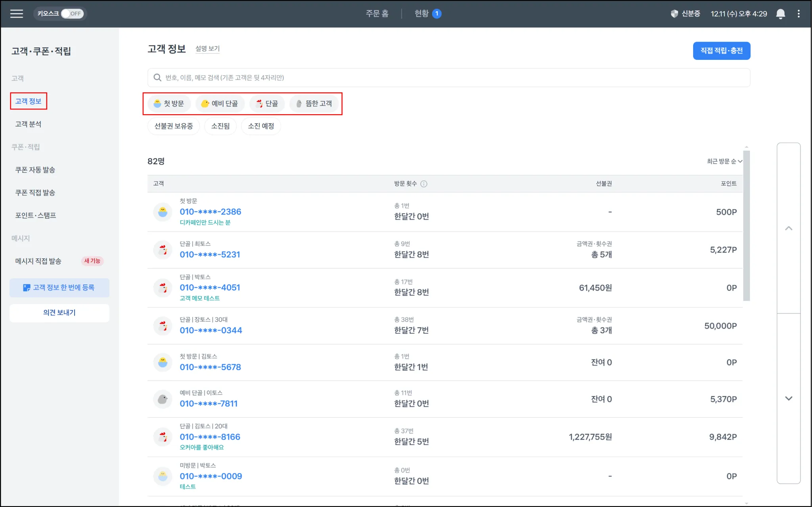Click rooster avatar of customer 010-****-5231

point(163,250)
